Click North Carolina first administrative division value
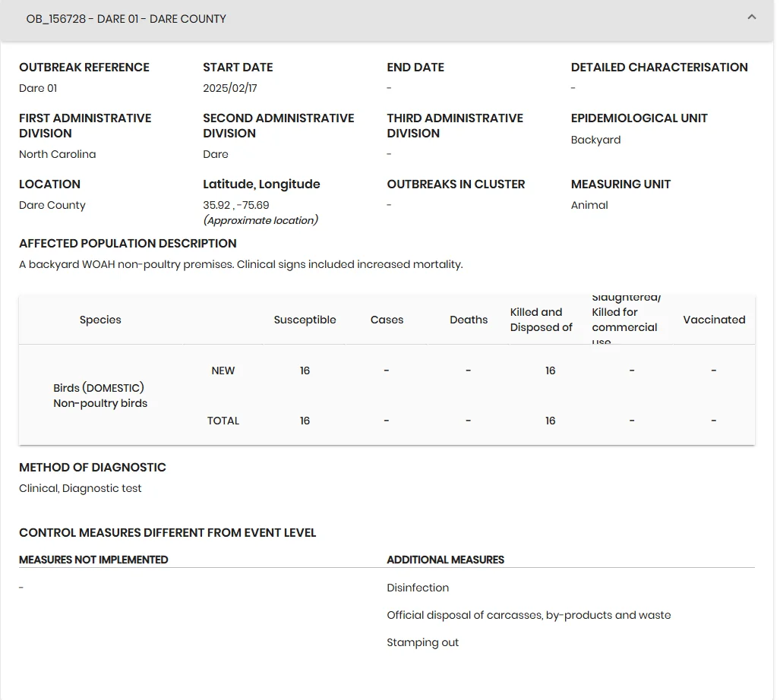 57,154
